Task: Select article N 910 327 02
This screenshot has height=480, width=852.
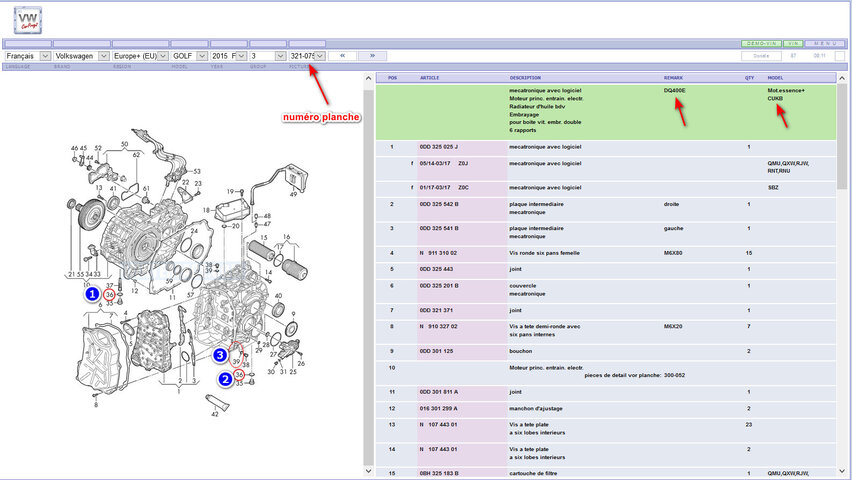Action: click(x=438, y=327)
